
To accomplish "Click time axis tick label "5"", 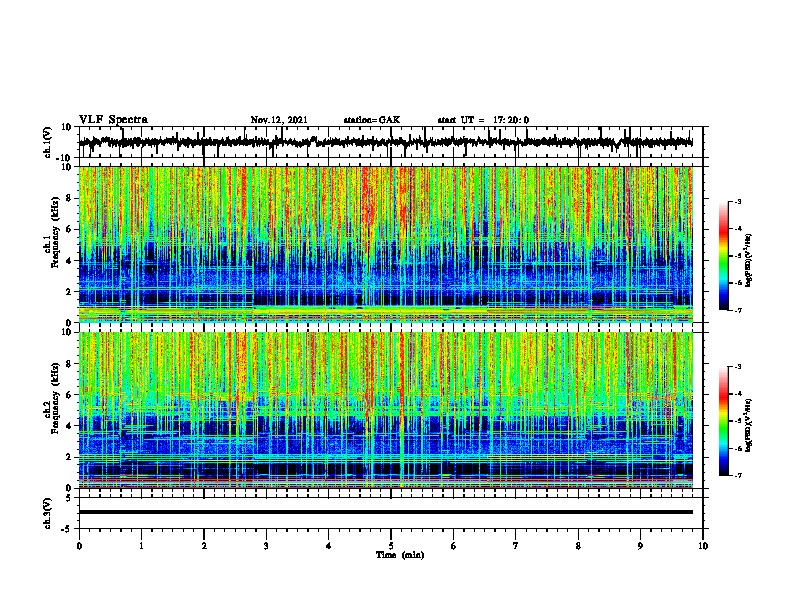I will coord(391,546).
